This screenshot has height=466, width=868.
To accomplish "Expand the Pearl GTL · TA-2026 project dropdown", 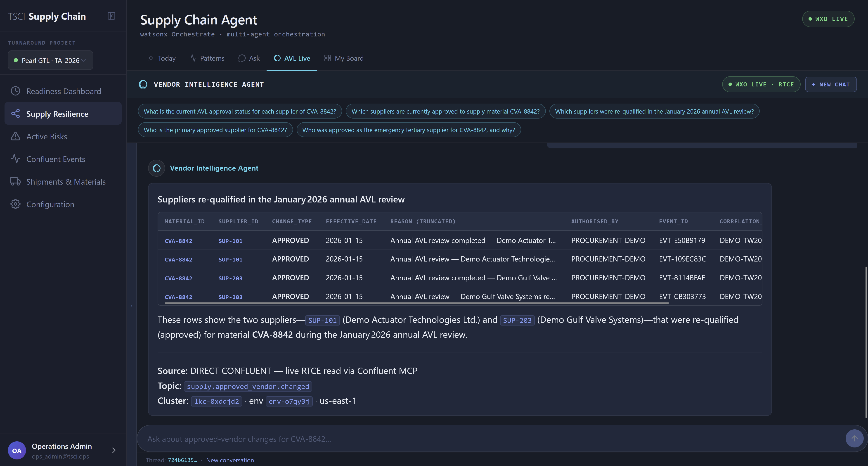I will (51, 60).
